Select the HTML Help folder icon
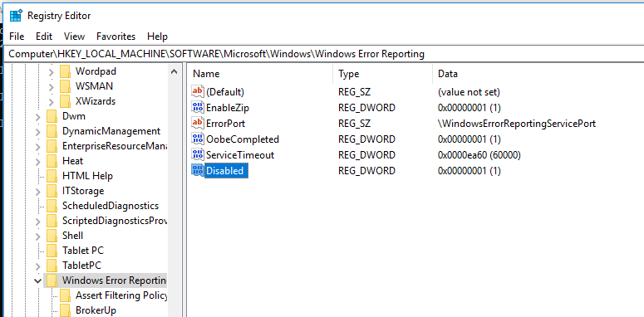This screenshot has width=644, height=317. point(52,176)
